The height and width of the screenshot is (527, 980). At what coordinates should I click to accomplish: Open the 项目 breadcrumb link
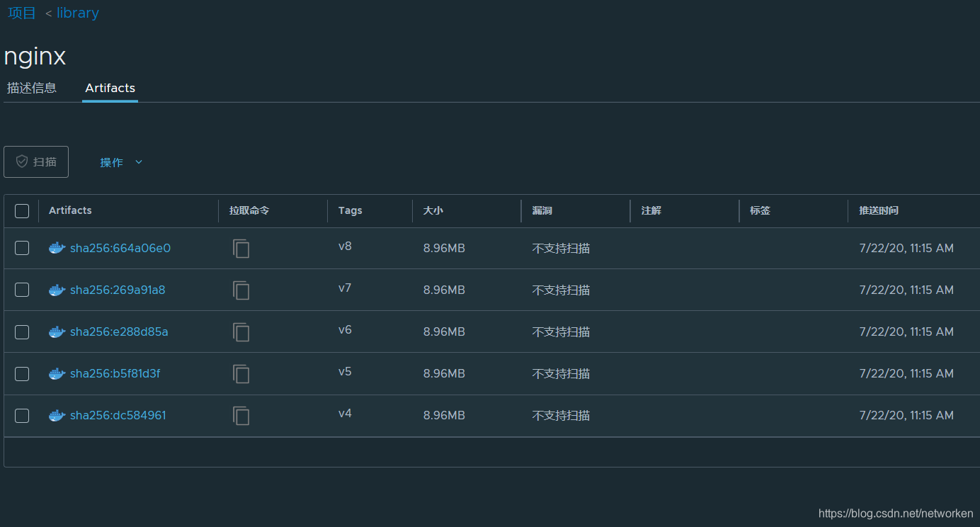point(22,13)
